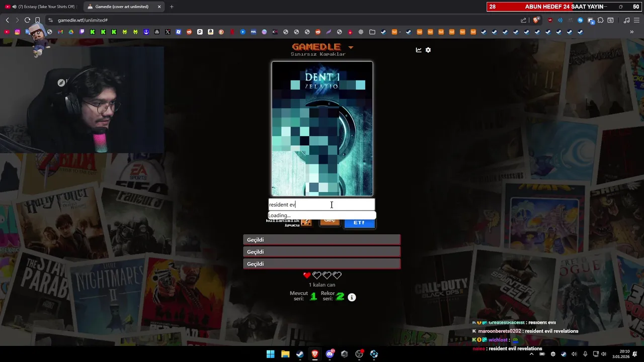This screenshot has width=644, height=362.
Task: Open the Windows Start menu
Action: tap(270, 354)
